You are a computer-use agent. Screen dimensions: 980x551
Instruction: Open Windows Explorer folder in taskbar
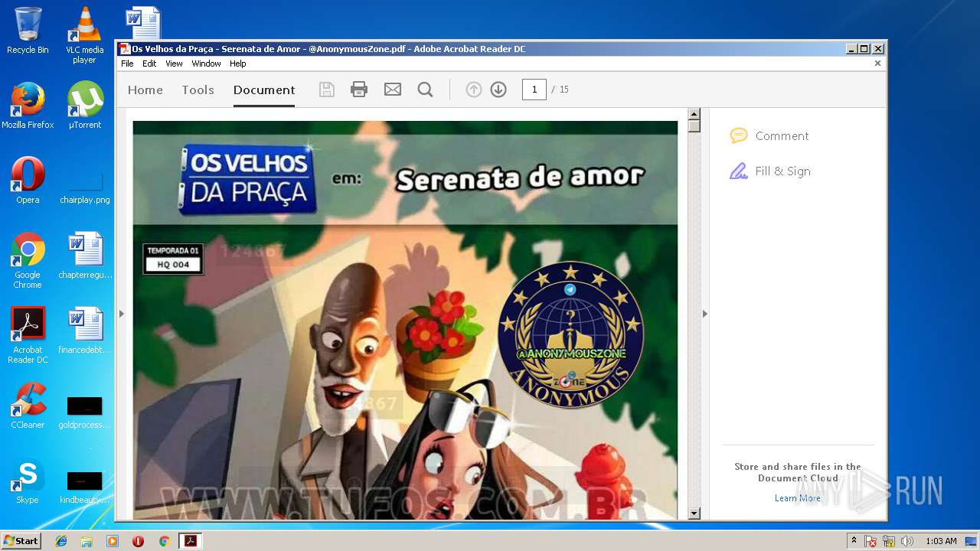[87, 541]
